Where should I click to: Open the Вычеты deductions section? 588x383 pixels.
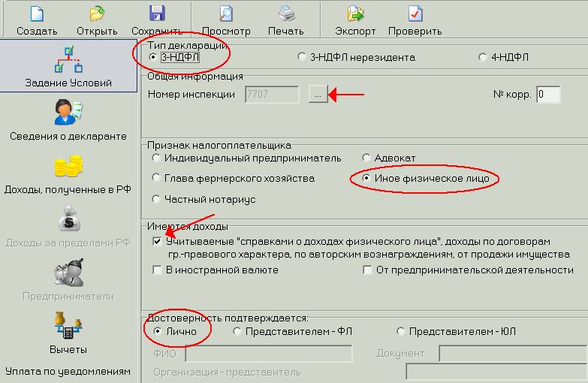click(68, 333)
